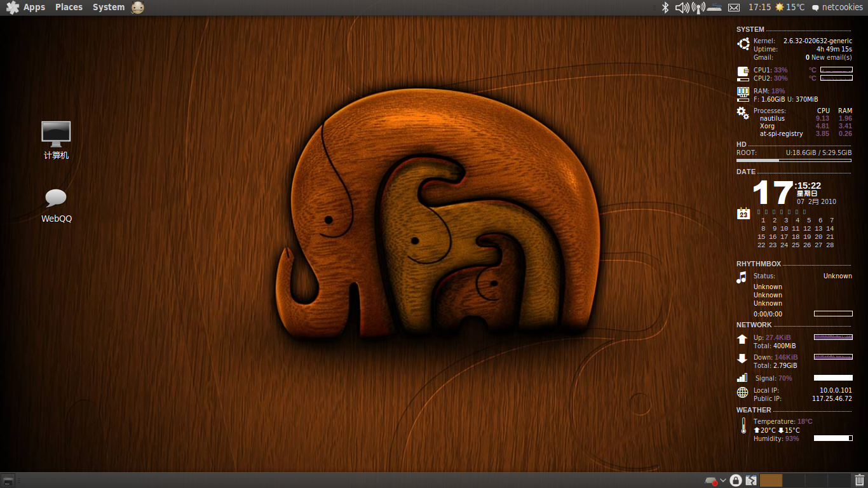Screen dimensions: 868x488
Task: Click the red-dot device icon in bottom panel
Action: click(x=711, y=481)
